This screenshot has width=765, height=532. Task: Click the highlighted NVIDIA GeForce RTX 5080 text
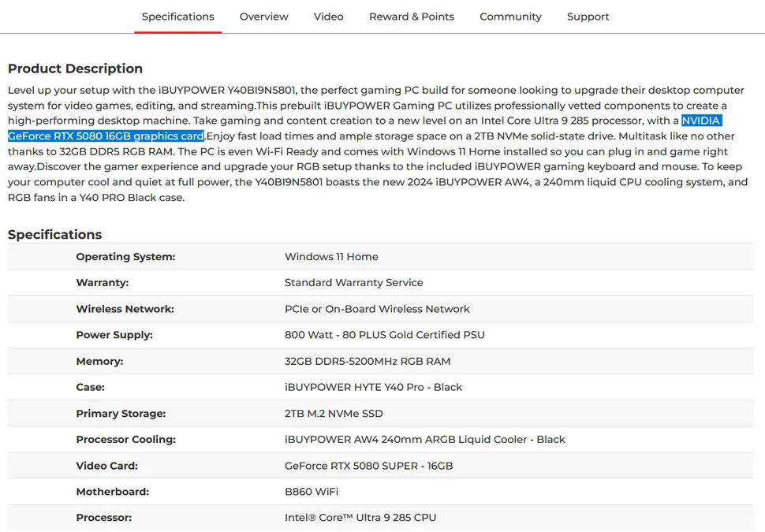pos(106,136)
